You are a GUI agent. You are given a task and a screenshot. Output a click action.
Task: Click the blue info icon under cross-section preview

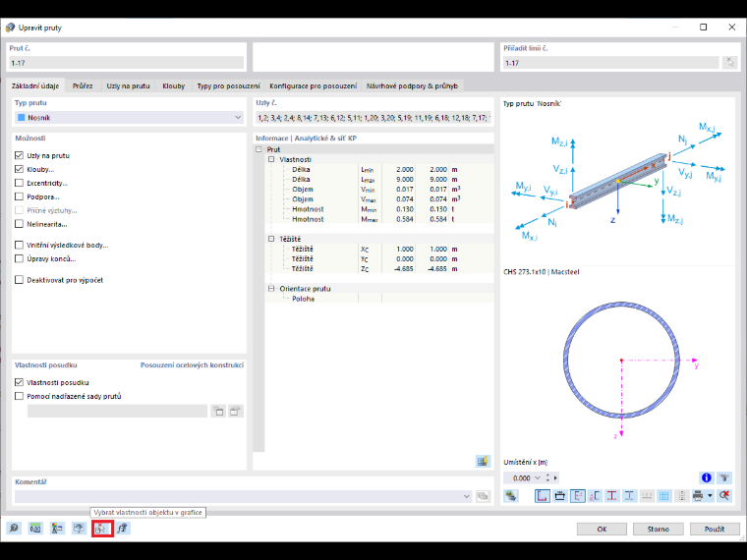(706, 477)
